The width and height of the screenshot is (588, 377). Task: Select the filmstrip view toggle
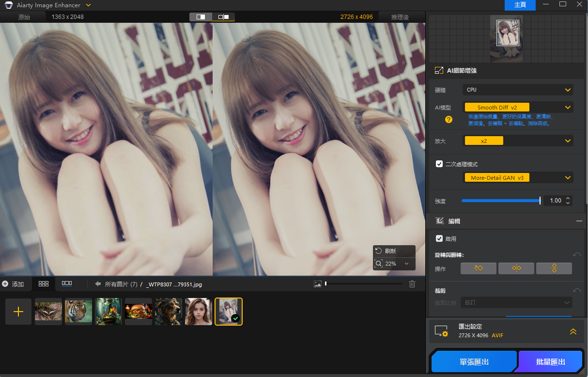[x=67, y=284]
